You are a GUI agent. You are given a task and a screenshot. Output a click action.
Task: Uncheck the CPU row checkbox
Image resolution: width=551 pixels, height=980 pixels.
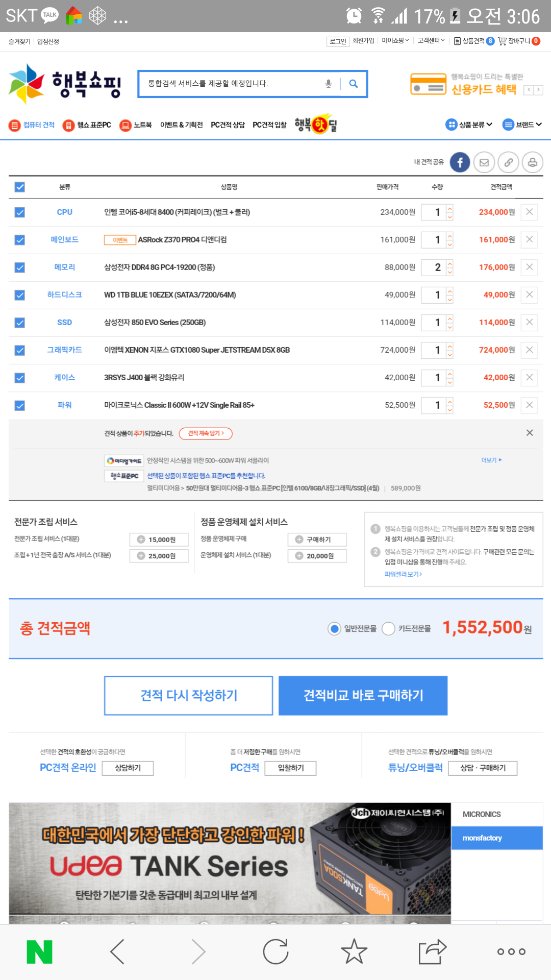(x=20, y=212)
